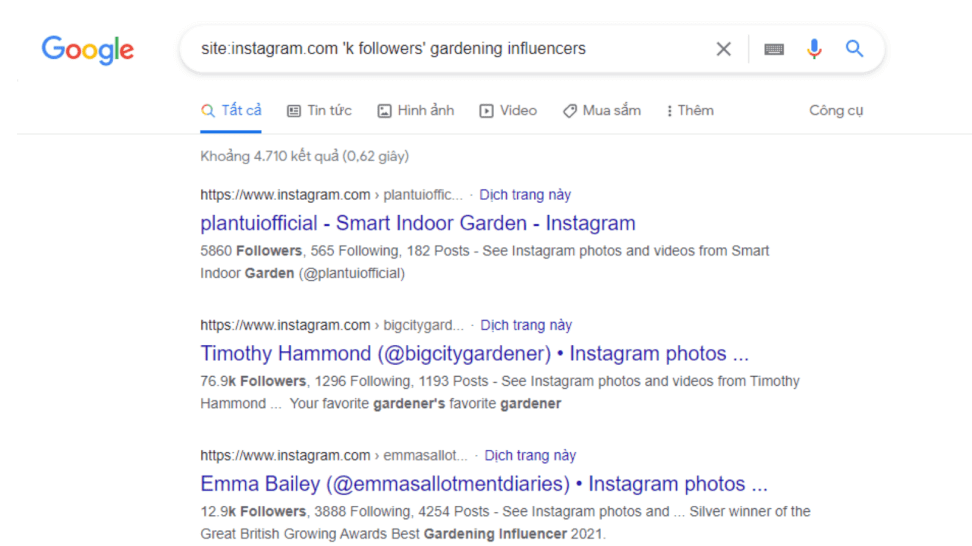Open the on-screen keyboard icon
This screenshot has width=972, height=546.
click(774, 49)
